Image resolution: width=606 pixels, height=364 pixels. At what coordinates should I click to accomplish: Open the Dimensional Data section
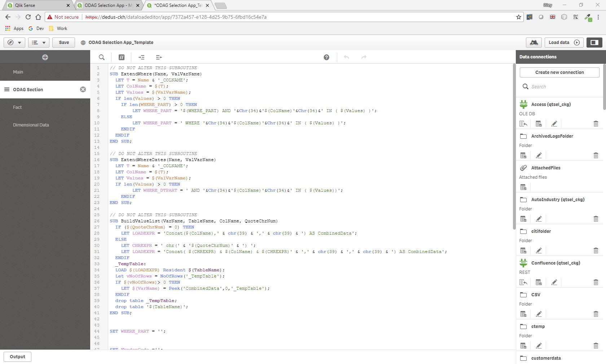pyautogui.click(x=45, y=125)
